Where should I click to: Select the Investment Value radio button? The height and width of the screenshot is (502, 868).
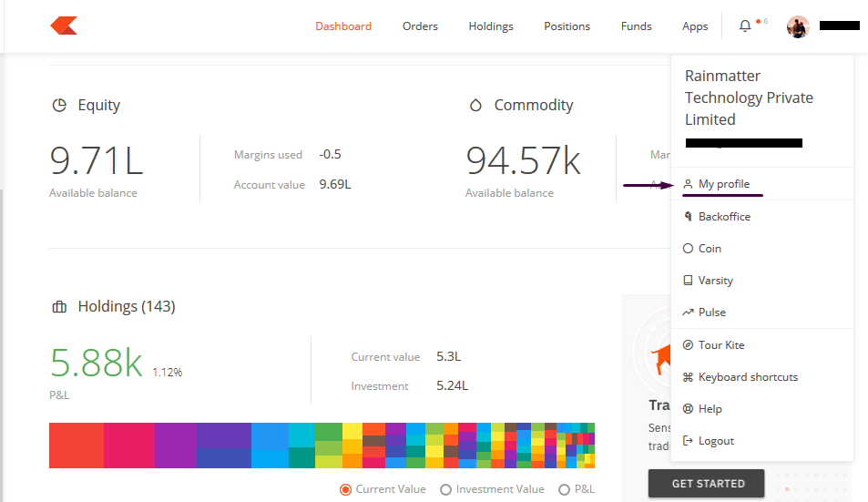(445, 489)
